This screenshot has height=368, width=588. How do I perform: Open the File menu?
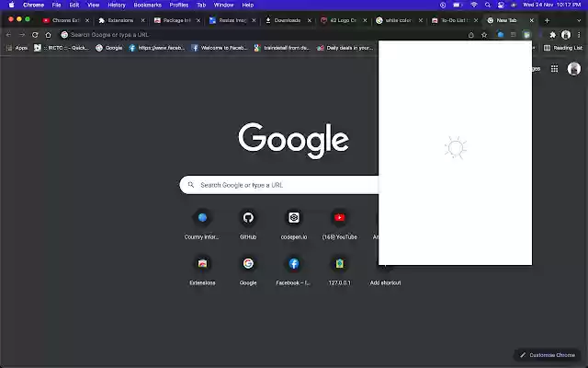pyautogui.click(x=56, y=5)
